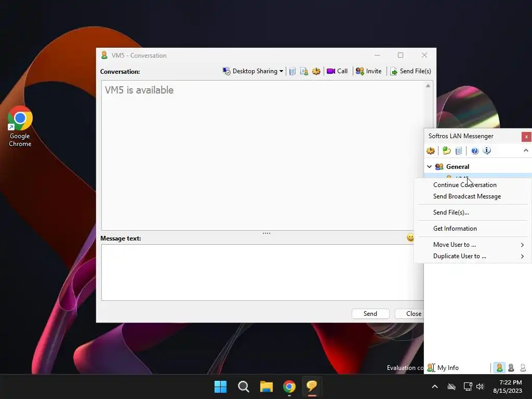This screenshot has width=532, height=399.
Task: Open Chrome from the taskbar
Action: tap(289, 387)
